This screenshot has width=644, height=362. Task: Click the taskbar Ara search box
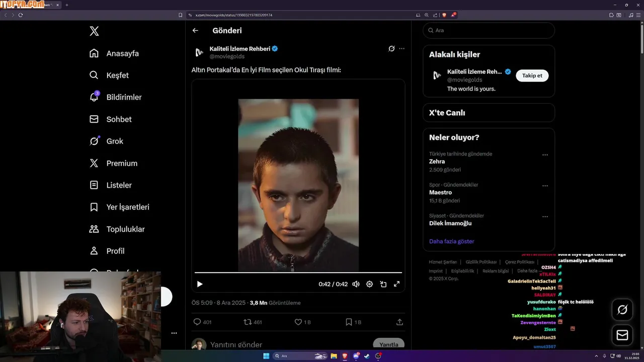[301, 356]
